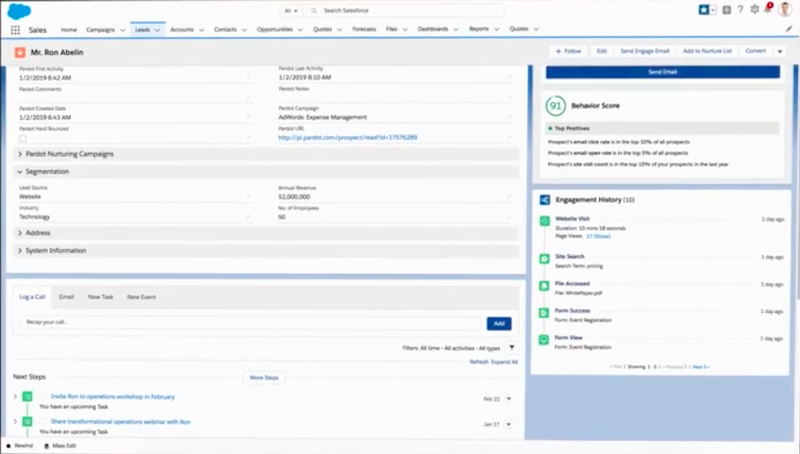Click the Website Visit activity icon
Image resolution: width=800 pixels, height=454 pixels.
(x=544, y=221)
